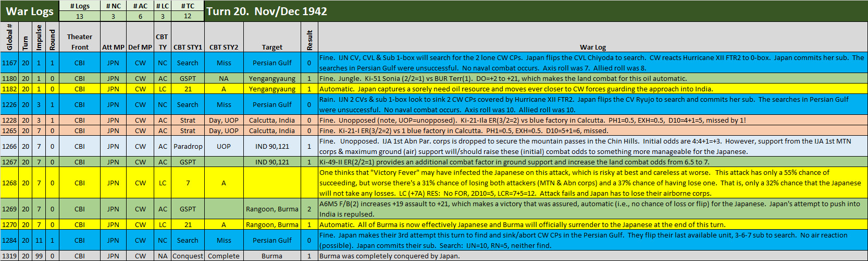This screenshot has width=868, height=261.
Task: Select global number cell 1180
Action: pos(9,78)
